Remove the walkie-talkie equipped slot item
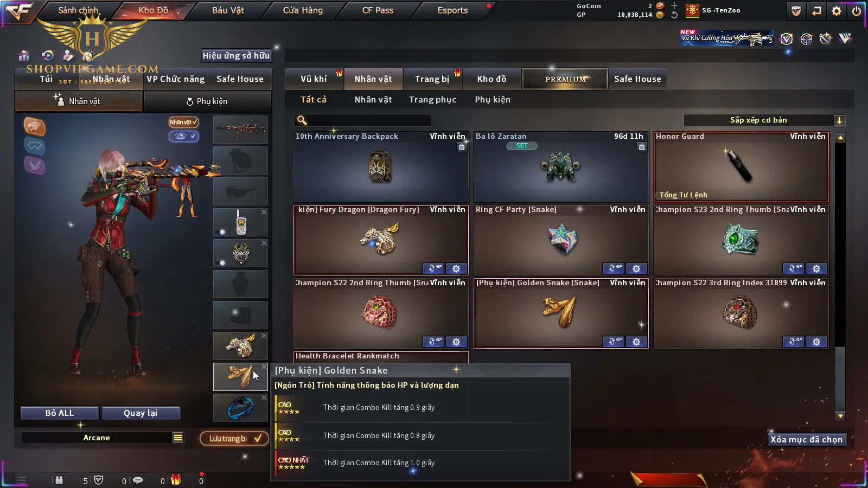Screen dimensions: 868x488 [x=264, y=212]
